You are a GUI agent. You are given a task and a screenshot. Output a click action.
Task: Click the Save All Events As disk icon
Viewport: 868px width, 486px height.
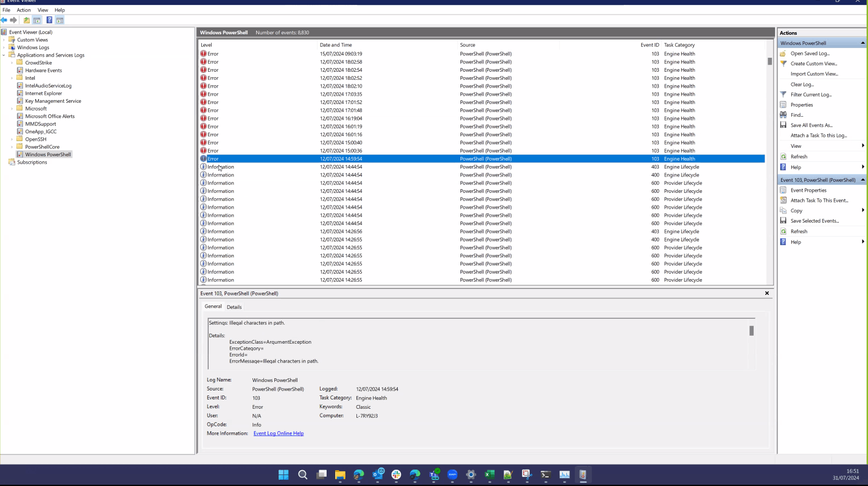point(783,125)
